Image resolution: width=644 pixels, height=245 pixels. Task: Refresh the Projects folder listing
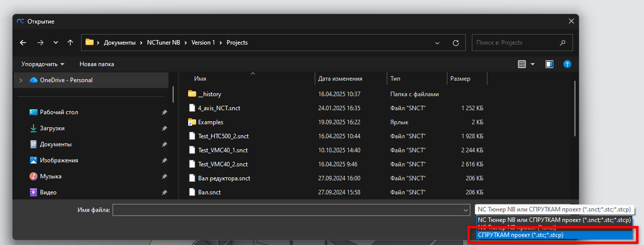point(455,43)
